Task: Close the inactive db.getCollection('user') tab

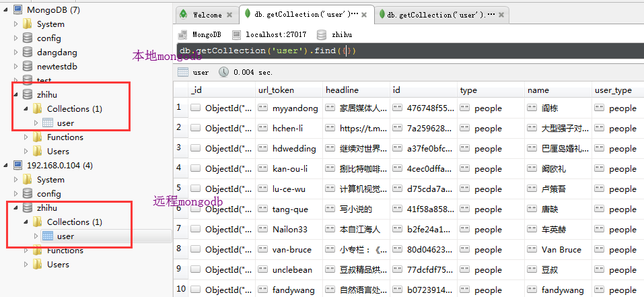Action: 501,15
